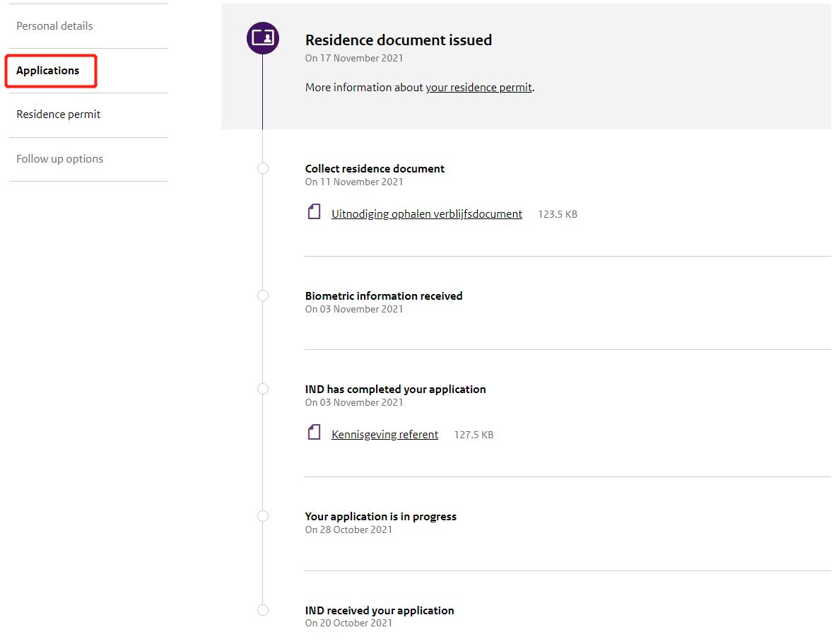Image resolution: width=834 pixels, height=644 pixels.
Task: Click the file icon beside Uitnodiging ophalen verblijfsdocument
Action: 315,212
